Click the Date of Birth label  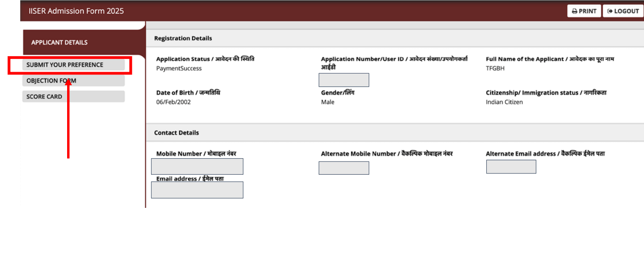pyautogui.click(x=188, y=92)
